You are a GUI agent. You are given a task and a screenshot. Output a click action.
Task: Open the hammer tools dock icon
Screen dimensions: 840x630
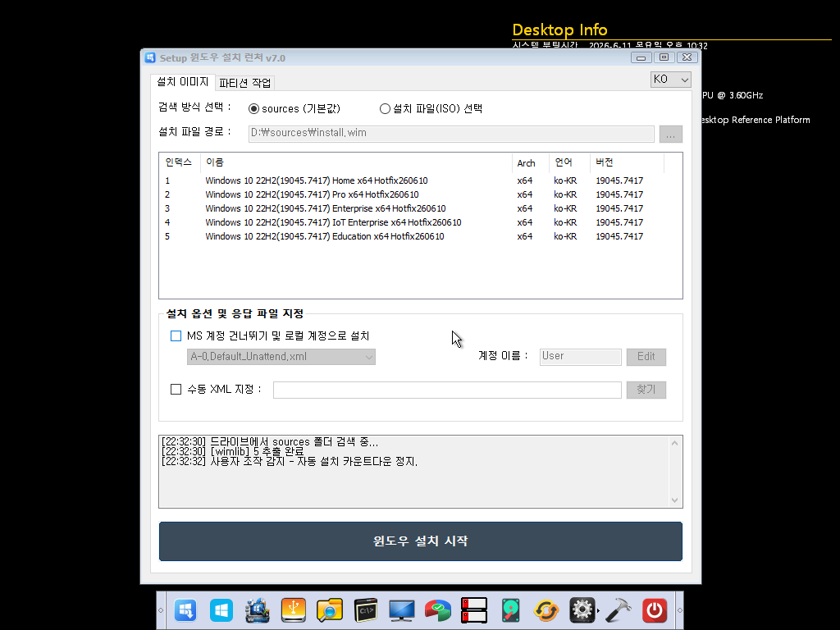tap(619, 610)
